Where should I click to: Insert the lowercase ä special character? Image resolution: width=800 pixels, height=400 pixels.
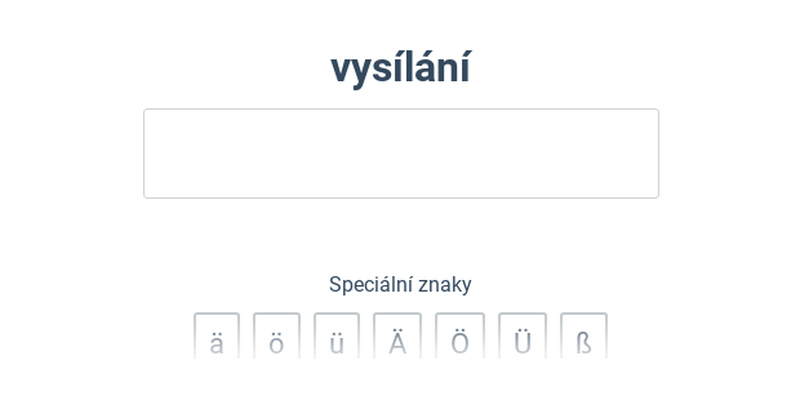pyautogui.click(x=216, y=338)
